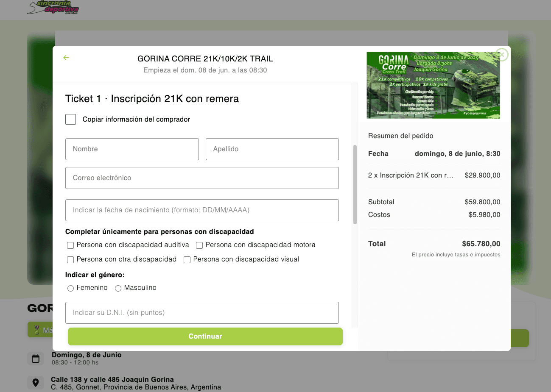
Task: Enable 'Copiar información del comprador'
Action: (x=70, y=119)
